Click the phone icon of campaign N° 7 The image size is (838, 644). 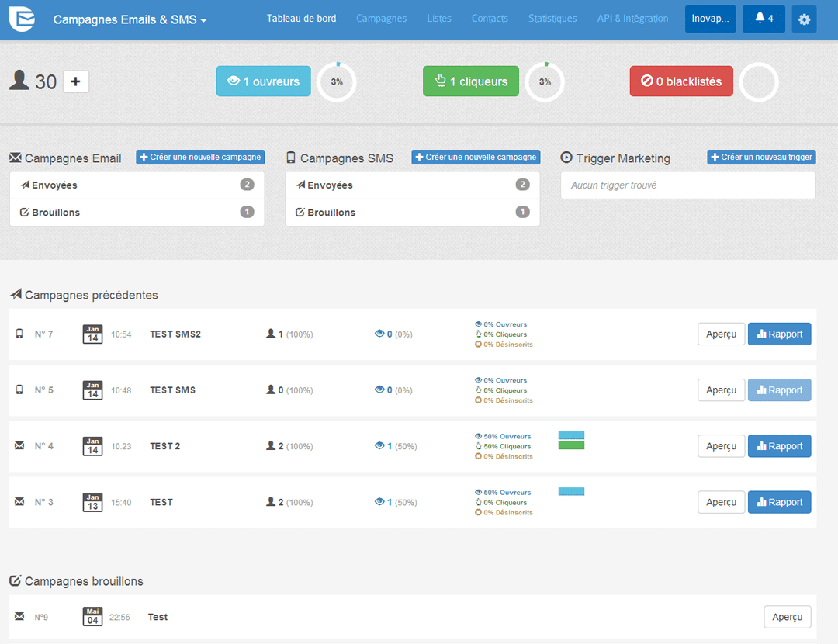click(19, 334)
